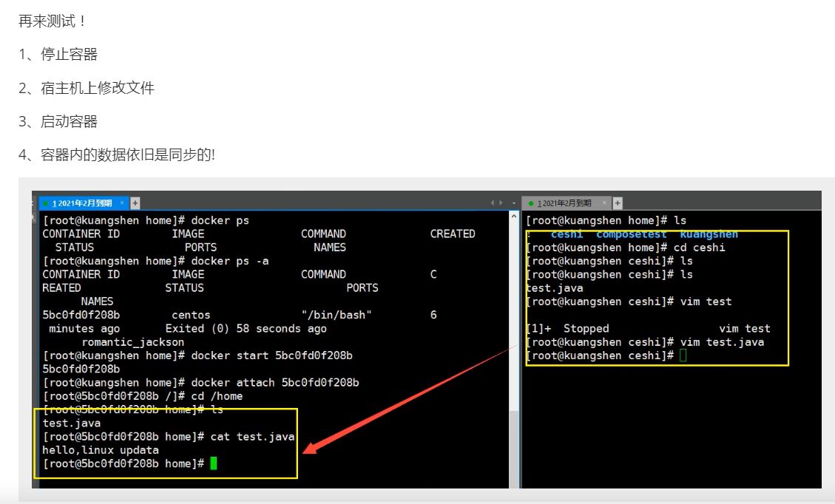Click the blue 'ceshi' directory name

(567, 234)
